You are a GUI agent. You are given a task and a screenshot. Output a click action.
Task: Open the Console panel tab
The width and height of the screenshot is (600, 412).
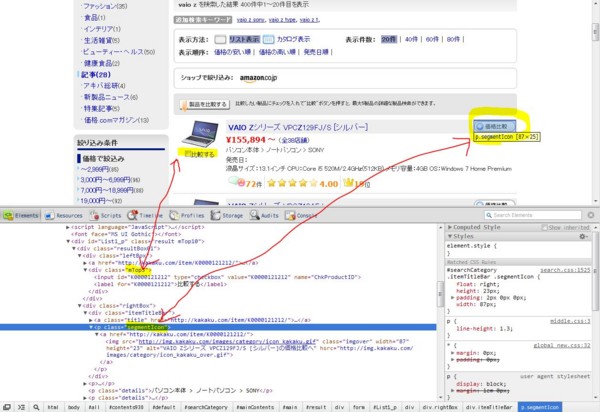click(301, 215)
